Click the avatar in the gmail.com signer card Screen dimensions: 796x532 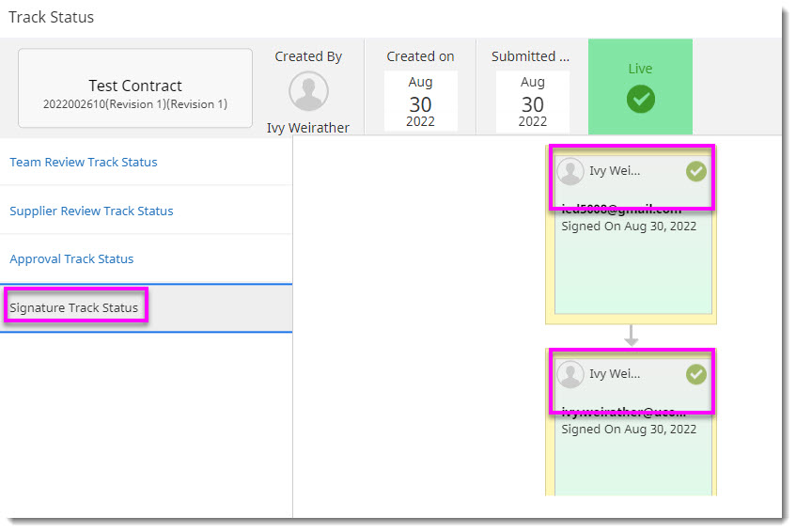tap(570, 171)
